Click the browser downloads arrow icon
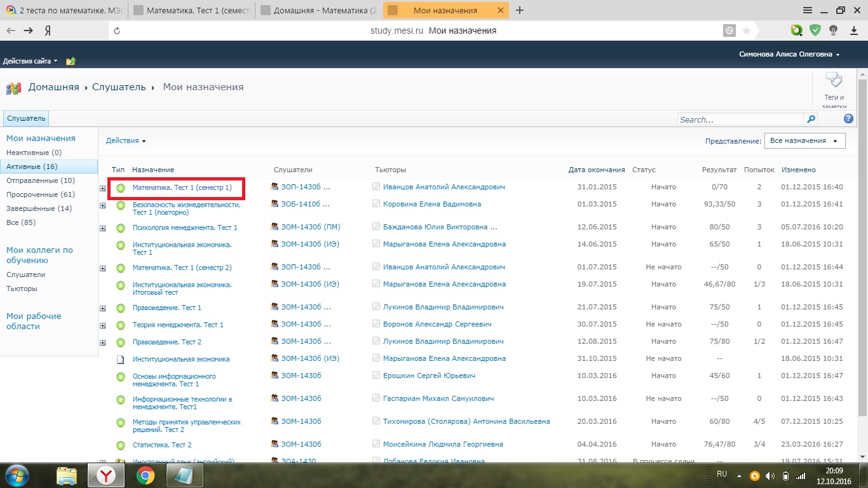This screenshot has width=868, height=488. 853,30
